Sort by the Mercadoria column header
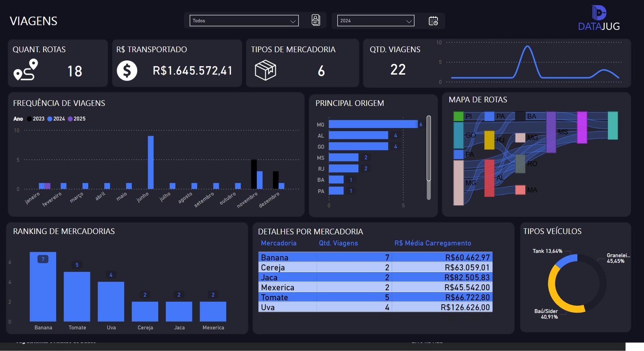The image size is (644, 351). click(279, 243)
